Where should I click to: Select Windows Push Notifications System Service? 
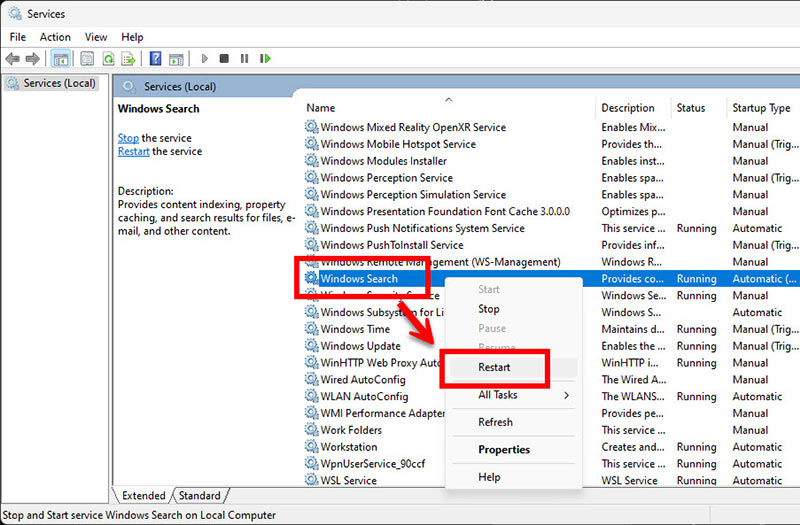tap(551, 228)
